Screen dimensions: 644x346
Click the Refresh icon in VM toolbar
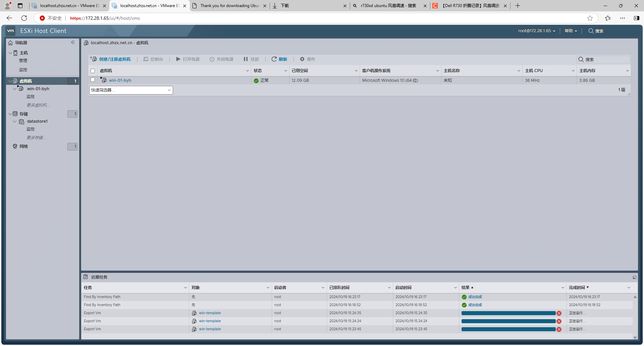tap(274, 59)
